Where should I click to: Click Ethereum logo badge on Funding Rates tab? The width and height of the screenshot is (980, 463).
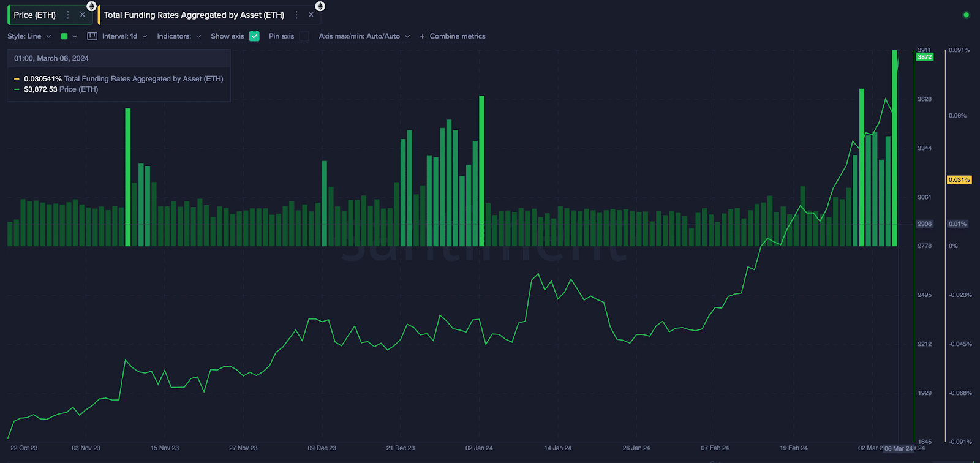pos(320,6)
